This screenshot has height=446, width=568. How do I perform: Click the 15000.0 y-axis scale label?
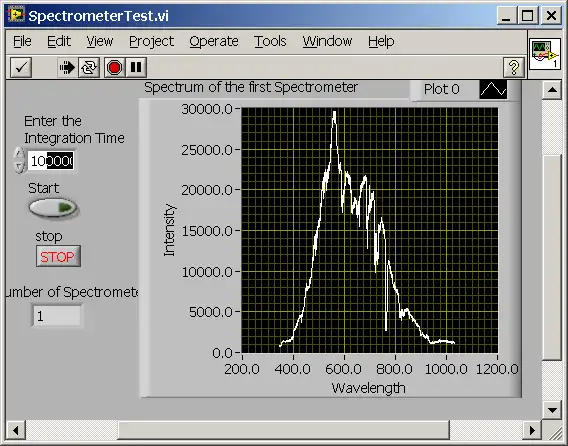coord(207,230)
